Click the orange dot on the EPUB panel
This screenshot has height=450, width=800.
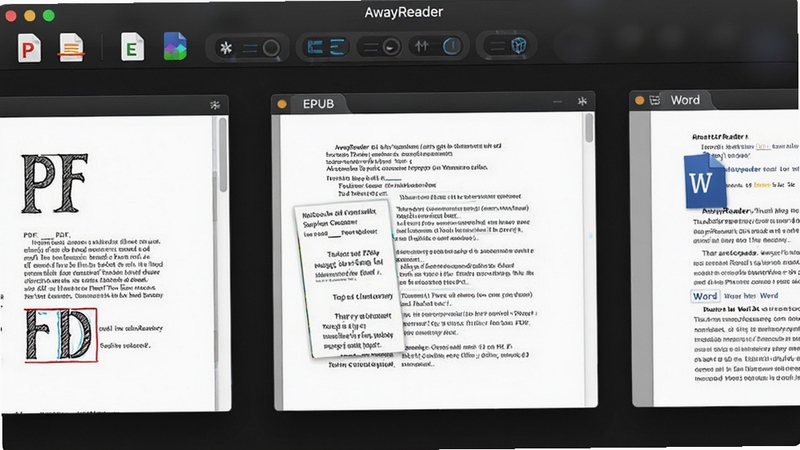[282, 105]
